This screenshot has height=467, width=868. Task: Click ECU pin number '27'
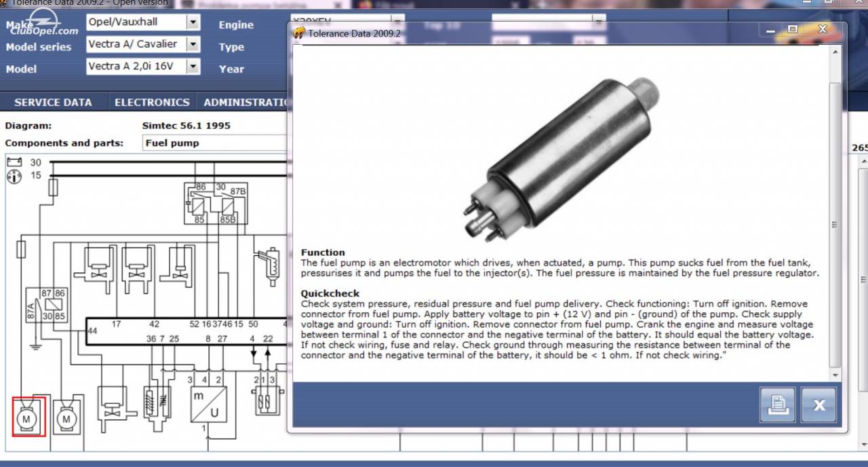pos(222,338)
